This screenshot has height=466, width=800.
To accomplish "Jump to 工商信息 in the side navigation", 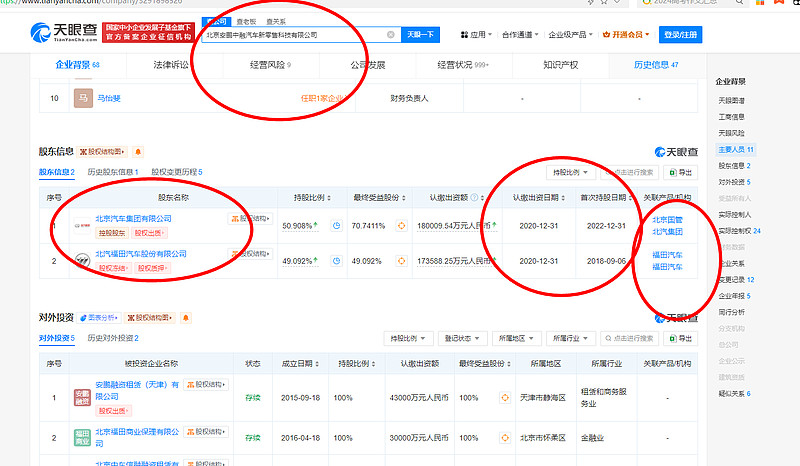I will (x=731, y=117).
